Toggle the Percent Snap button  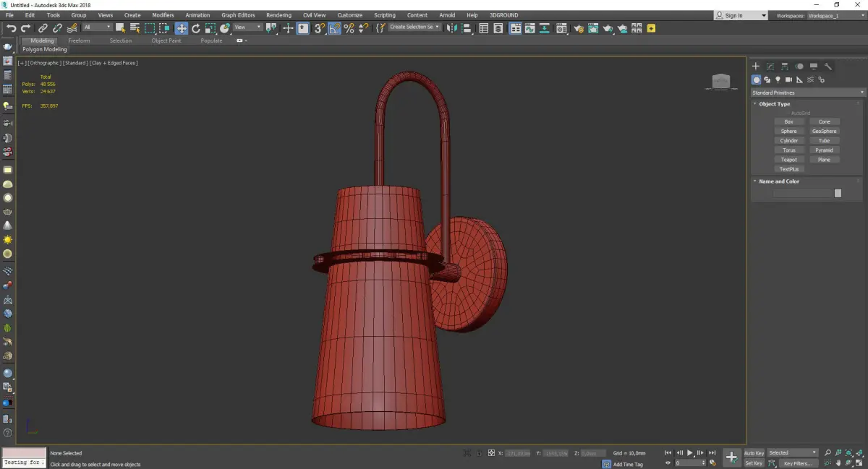pos(349,28)
